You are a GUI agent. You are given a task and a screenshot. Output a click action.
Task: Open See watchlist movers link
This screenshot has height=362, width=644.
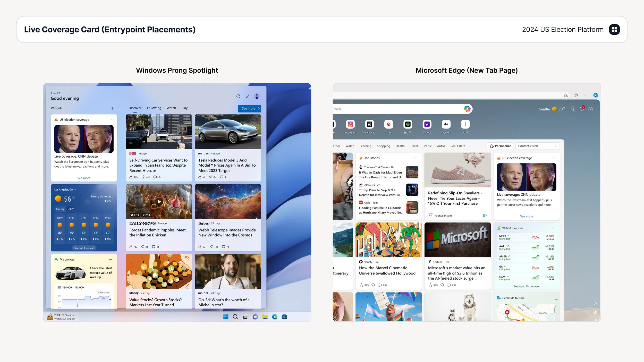(526, 287)
